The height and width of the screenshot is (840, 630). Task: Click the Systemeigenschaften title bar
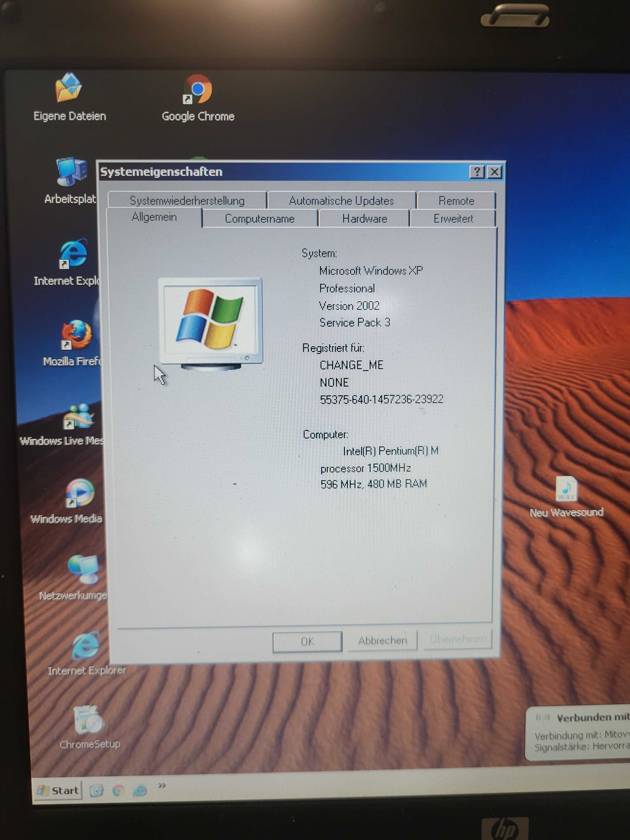click(283, 172)
